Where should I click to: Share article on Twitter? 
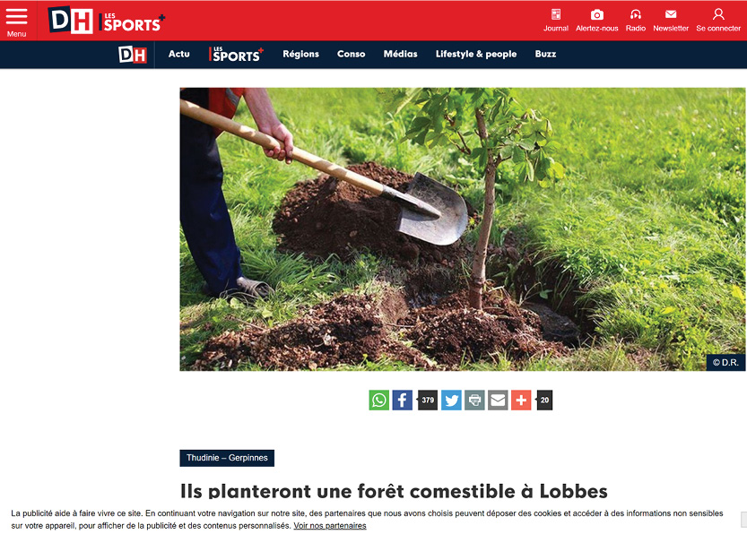point(451,400)
